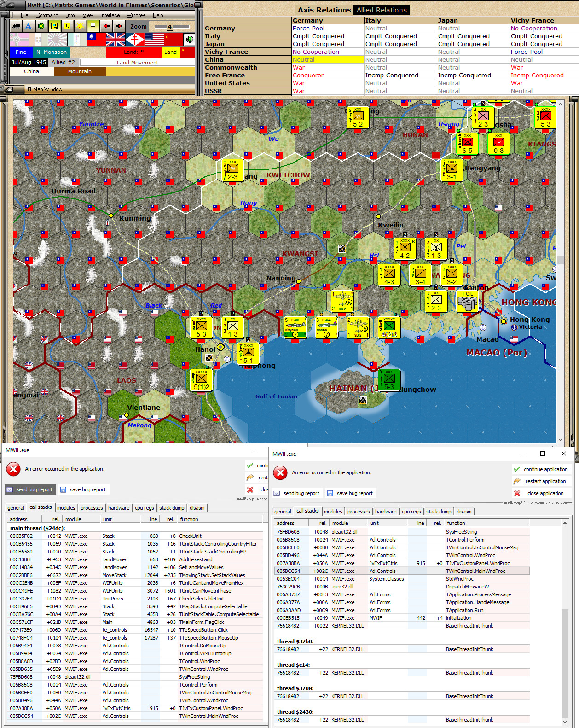The image size is (579, 728).
Task: Click the Land Movement phase field
Action: point(137,62)
